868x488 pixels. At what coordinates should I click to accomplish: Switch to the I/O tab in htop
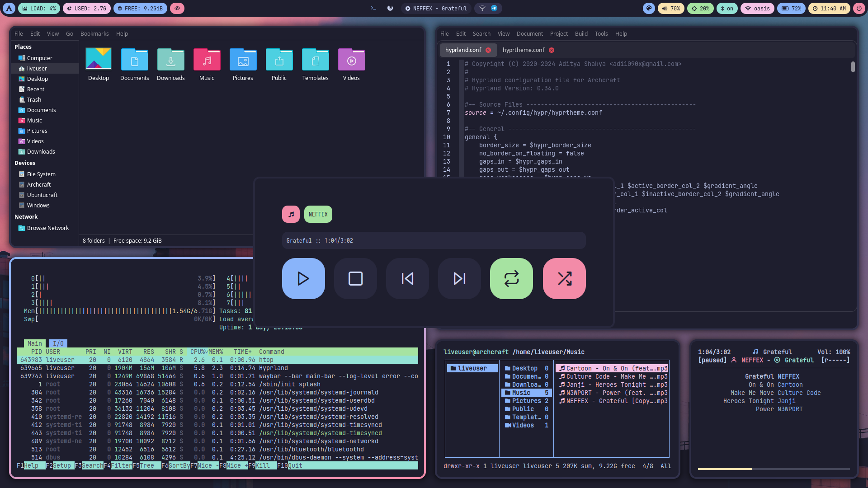click(x=58, y=343)
